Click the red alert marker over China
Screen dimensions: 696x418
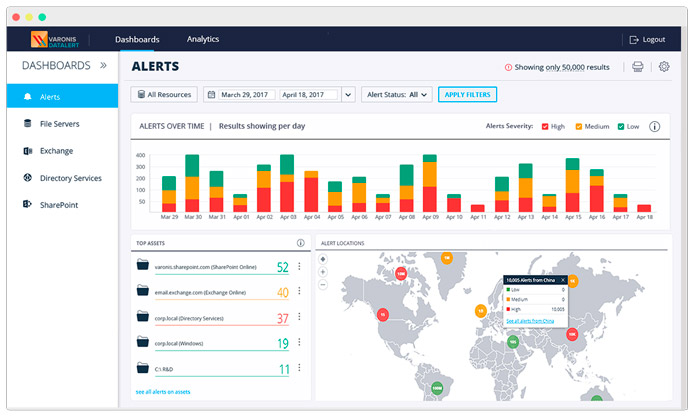point(572,334)
